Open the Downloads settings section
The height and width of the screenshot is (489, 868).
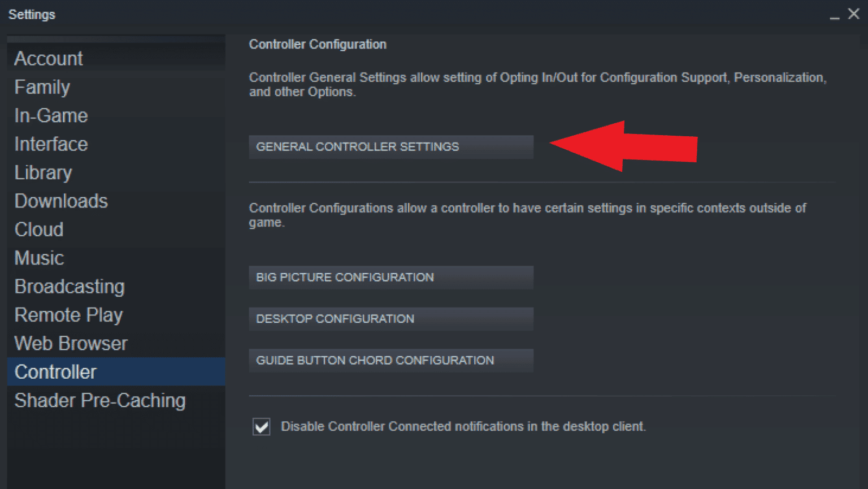(61, 201)
